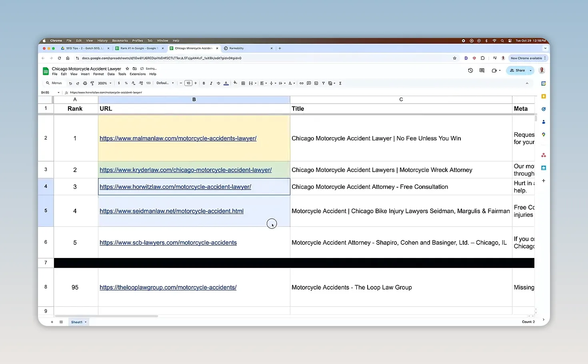
Task: Create a filter with the funnel icon
Action: pyautogui.click(x=323, y=83)
